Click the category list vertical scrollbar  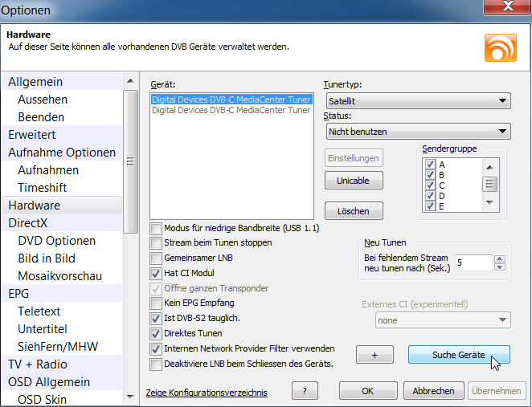[x=130, y=161]
